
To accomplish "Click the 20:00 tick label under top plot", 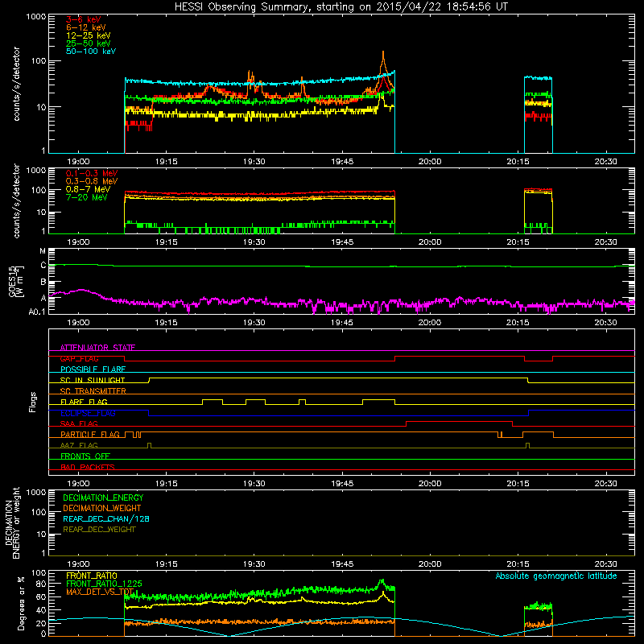I will tap(430, 162).
